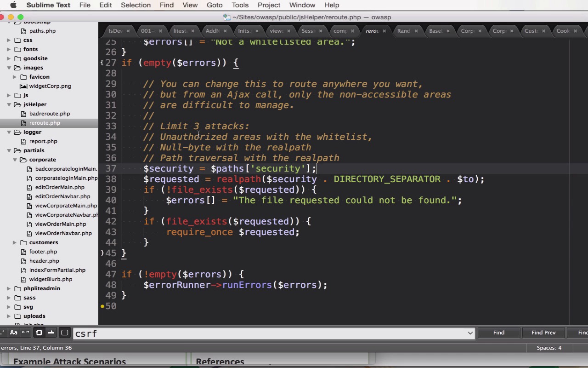Expand the goodsite folder
Viewport: 588px width, 368px height.
(9, 58)
